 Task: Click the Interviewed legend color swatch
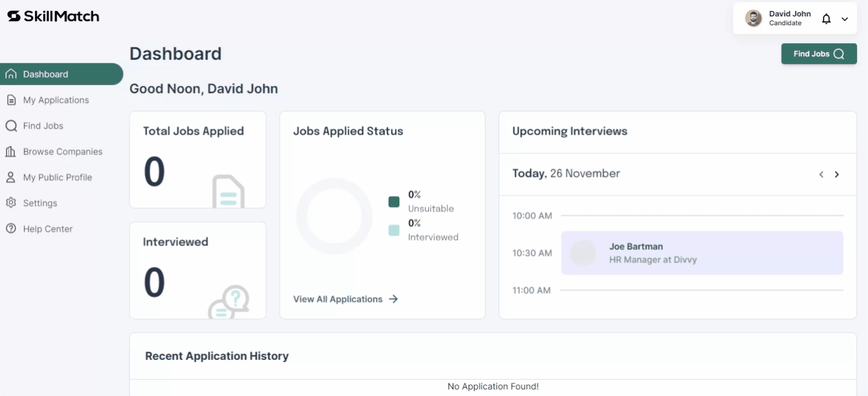tap(394, 230)
